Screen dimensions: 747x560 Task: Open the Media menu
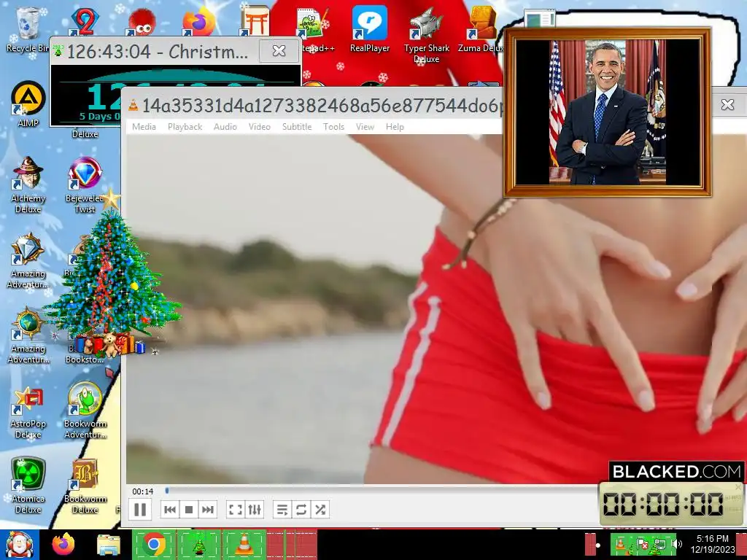(x=144, y=127)
